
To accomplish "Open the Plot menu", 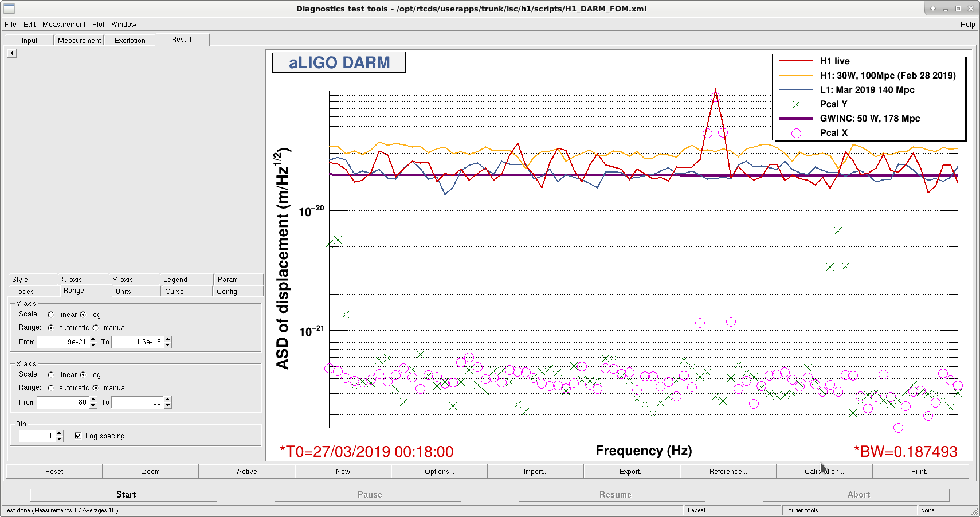I will pos(99,25).
